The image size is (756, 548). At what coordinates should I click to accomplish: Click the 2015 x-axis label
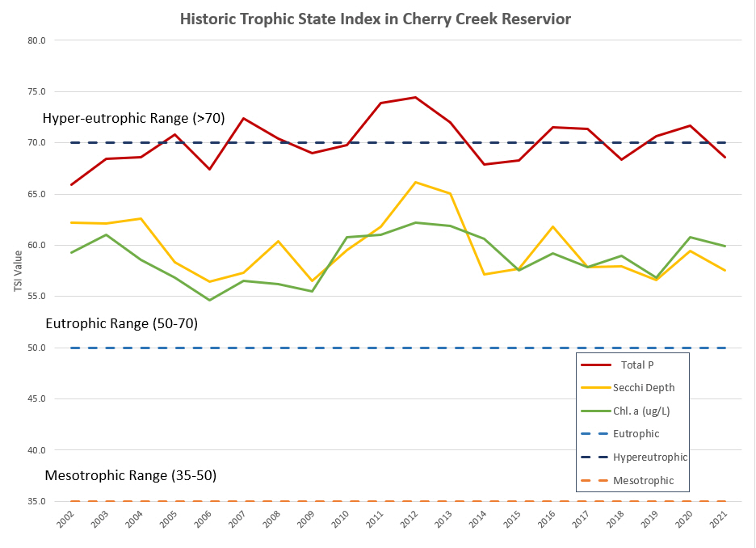(x=513, y=519)
